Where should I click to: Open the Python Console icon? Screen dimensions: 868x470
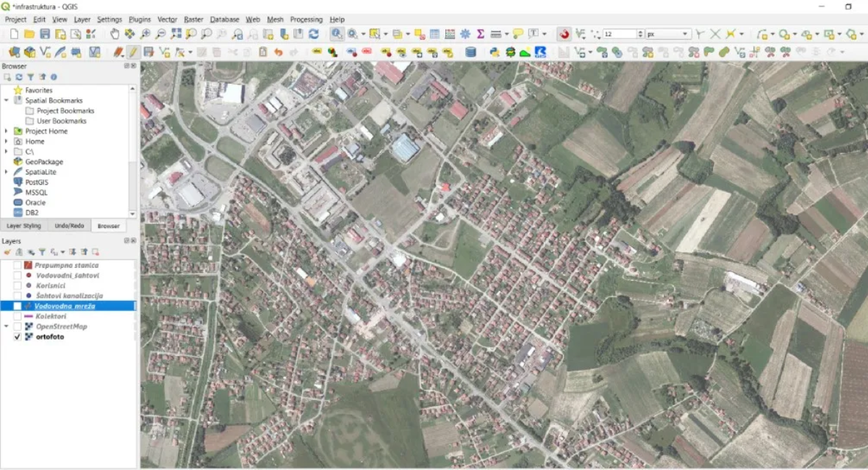495,52
